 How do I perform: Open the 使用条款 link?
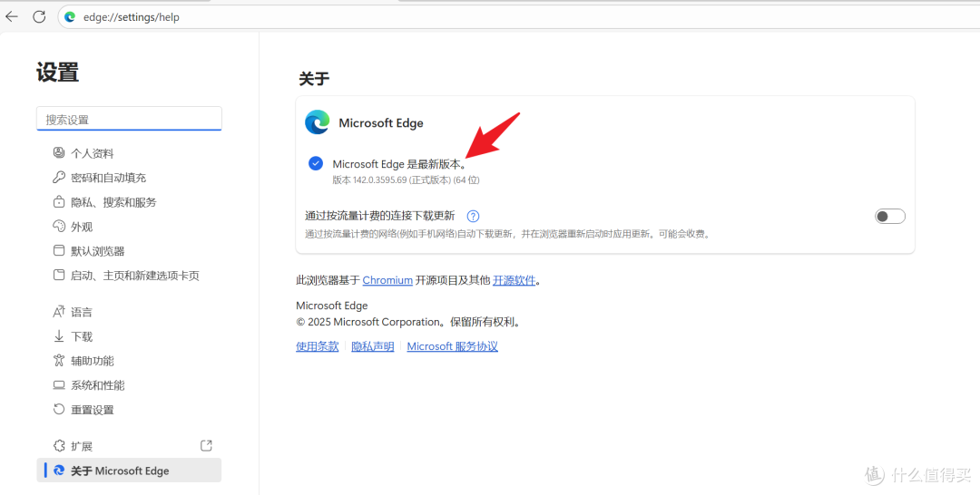point(318,345)
